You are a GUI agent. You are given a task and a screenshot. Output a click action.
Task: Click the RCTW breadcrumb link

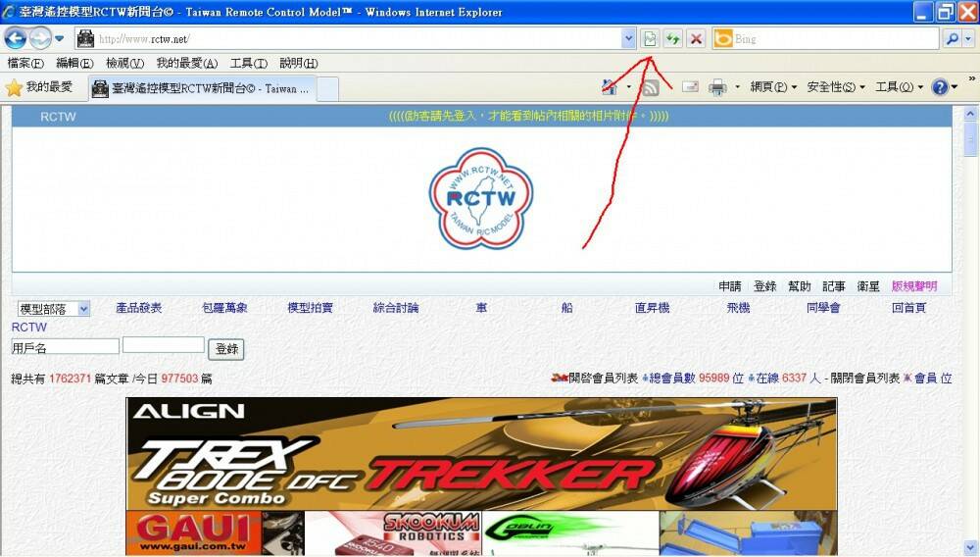coord(28,327)
